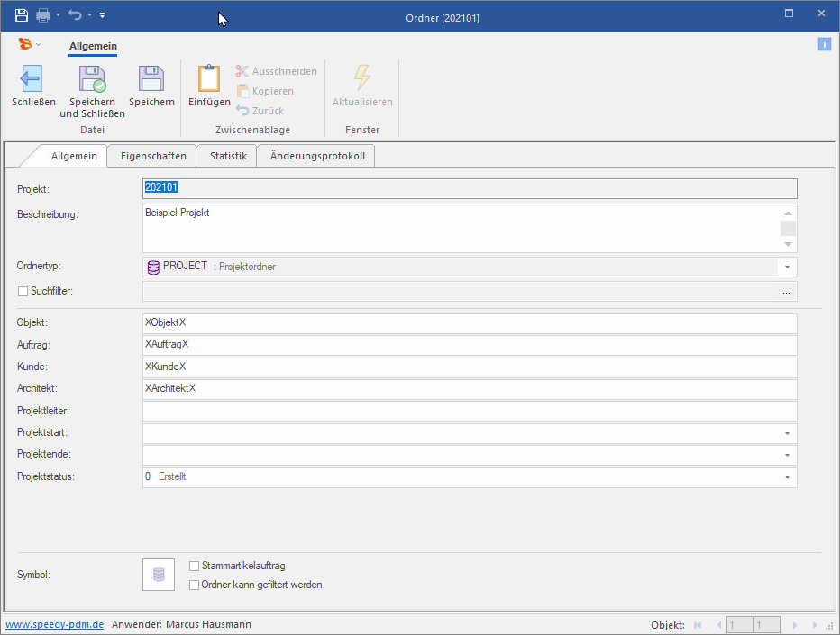Expand the Projektstatus dropdown
Image resolution: width=840 pixels, height=635 pixels.
[787, 477]
